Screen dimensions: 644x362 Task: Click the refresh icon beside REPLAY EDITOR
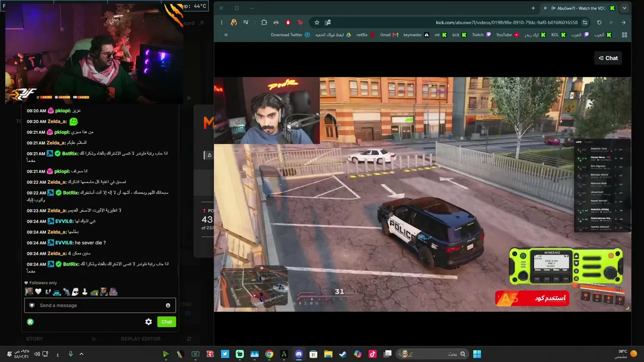(189, 339)
